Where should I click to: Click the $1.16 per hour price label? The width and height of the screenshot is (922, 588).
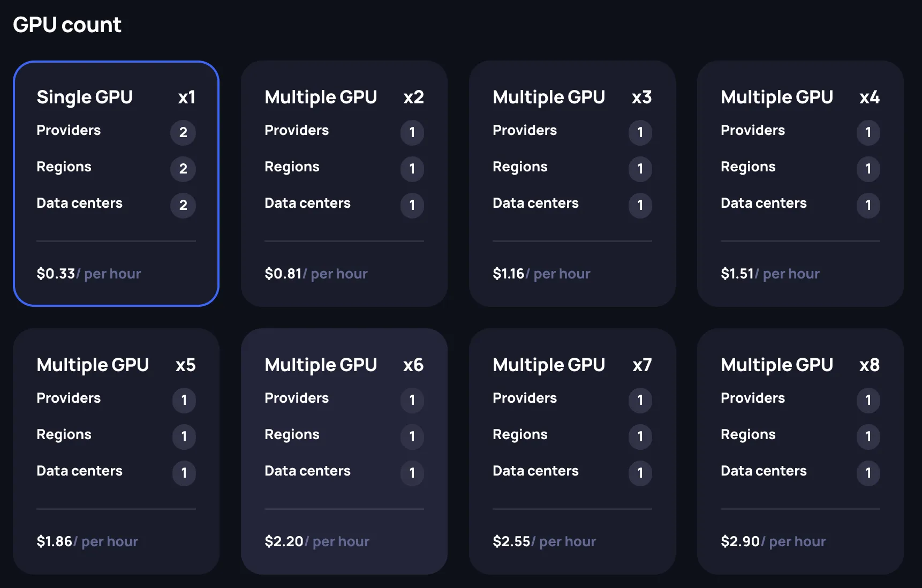tap(541, 274)
